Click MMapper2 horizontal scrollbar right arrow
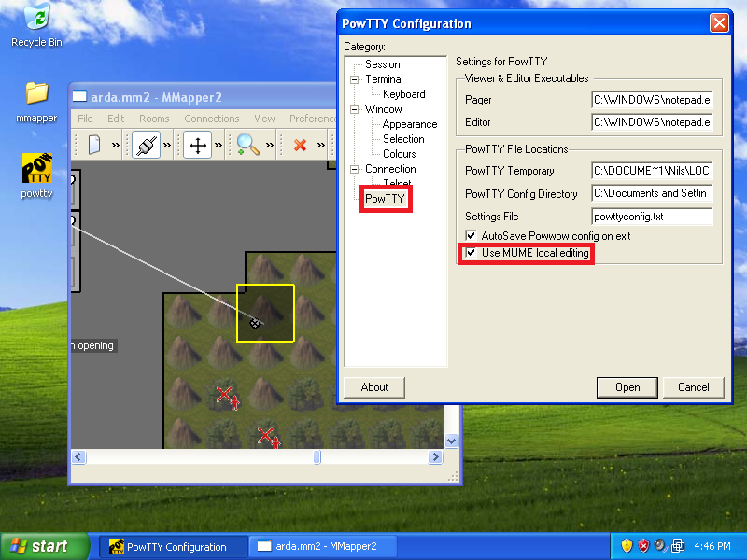The image size is (747, 560). point(435,457)
